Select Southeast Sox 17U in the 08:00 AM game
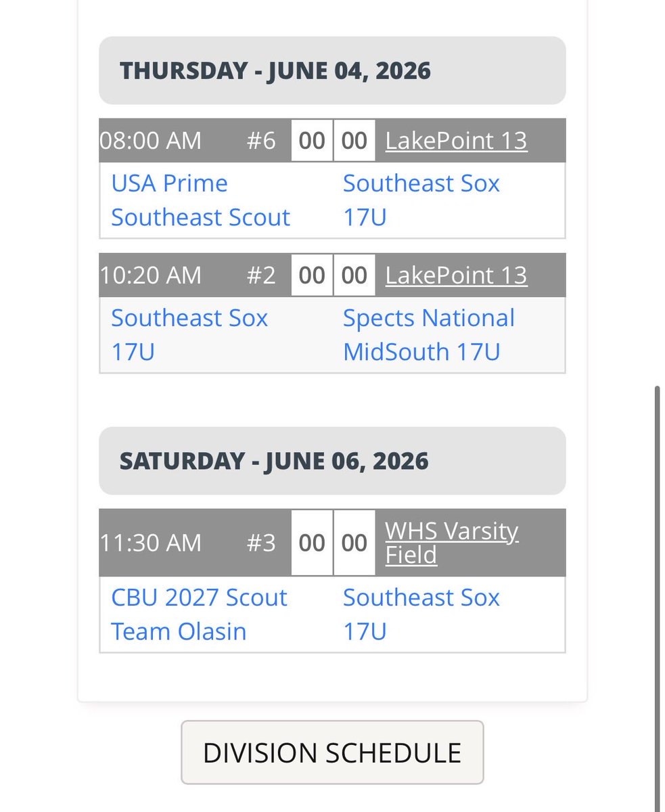 (421, 200)
